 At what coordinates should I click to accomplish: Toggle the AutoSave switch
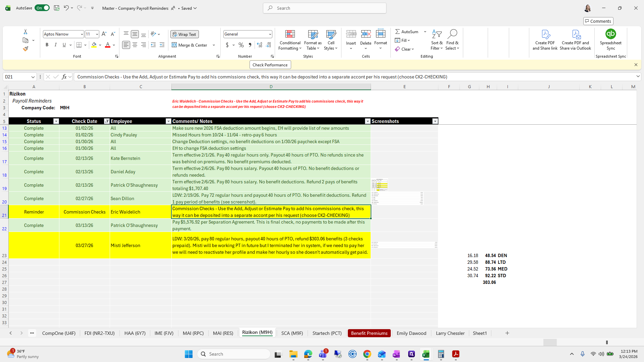point(42,8)
